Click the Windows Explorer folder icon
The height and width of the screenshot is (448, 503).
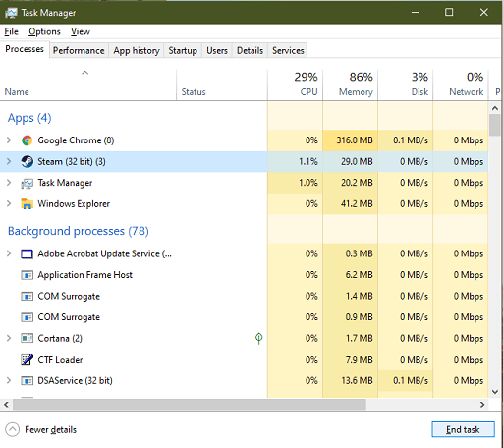point(27,204)
